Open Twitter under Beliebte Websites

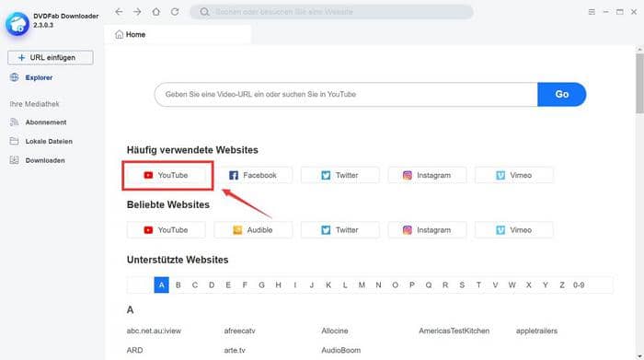click(x=340, y=230)
